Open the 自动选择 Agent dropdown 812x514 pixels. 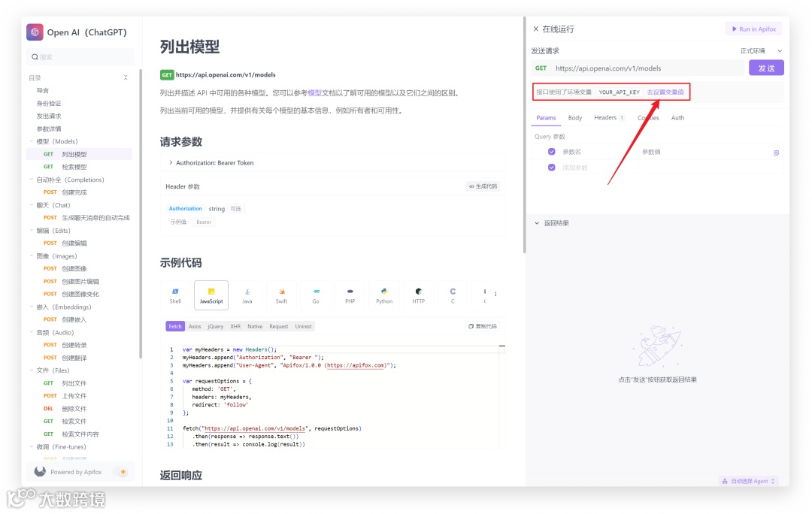749,481
